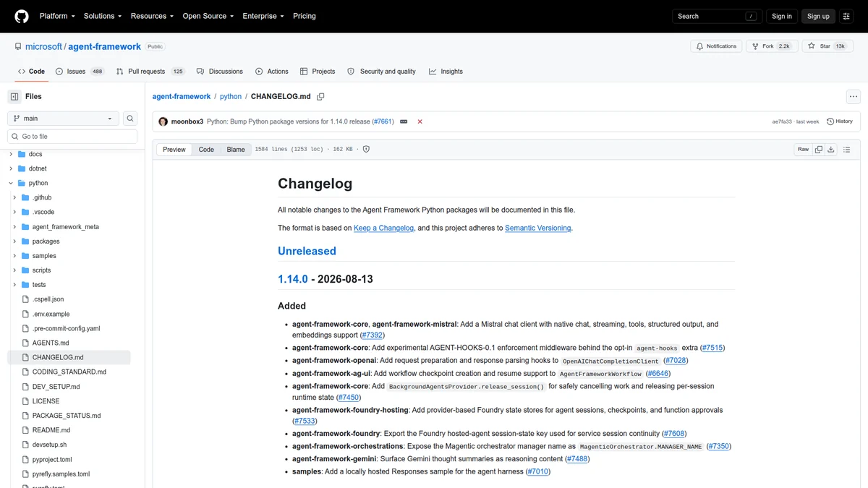Switch to the Discussions tab
Image resolution: width=868 pixels, height=488 pixels.
coord(220,72)
